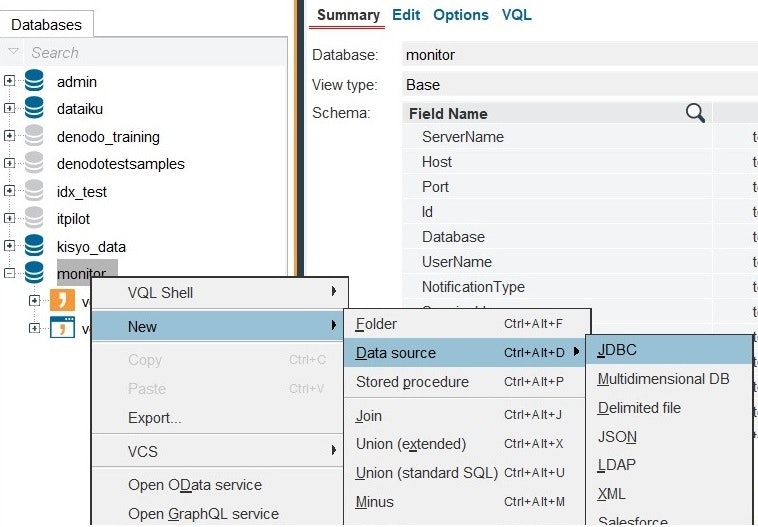Click the denodo_training database icon
This screenshot has height=527, width=758.
[34, 136]
